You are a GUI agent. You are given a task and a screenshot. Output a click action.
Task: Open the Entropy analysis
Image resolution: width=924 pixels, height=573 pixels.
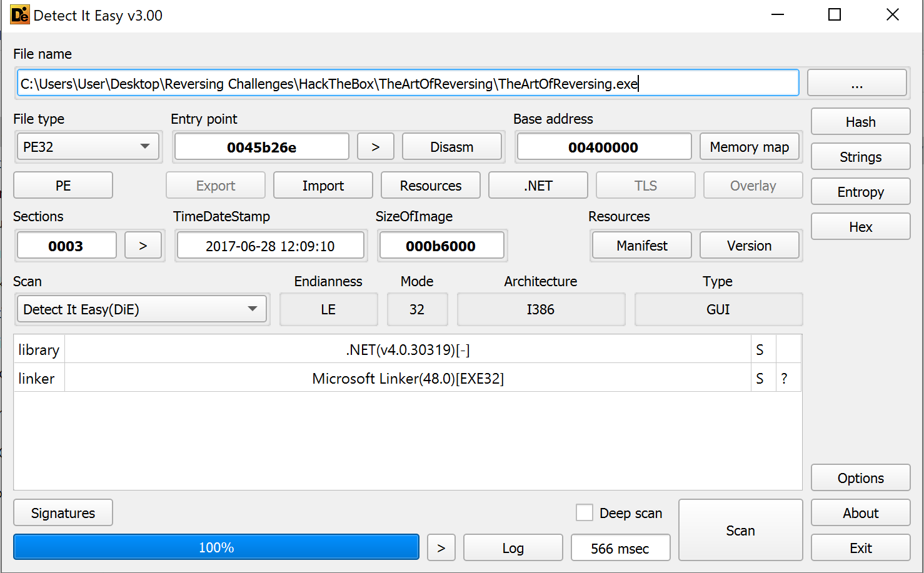click(860, 192)
